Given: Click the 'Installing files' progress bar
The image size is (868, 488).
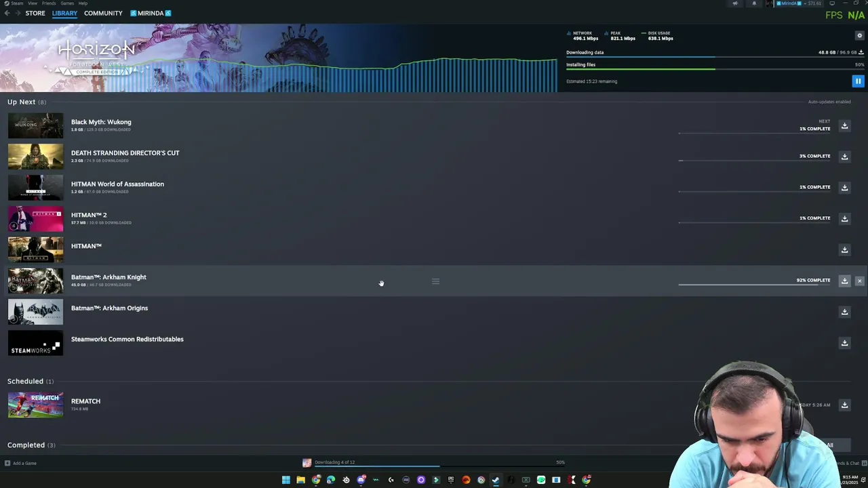Looking at the screenshot, I should (x=715, y=69).
